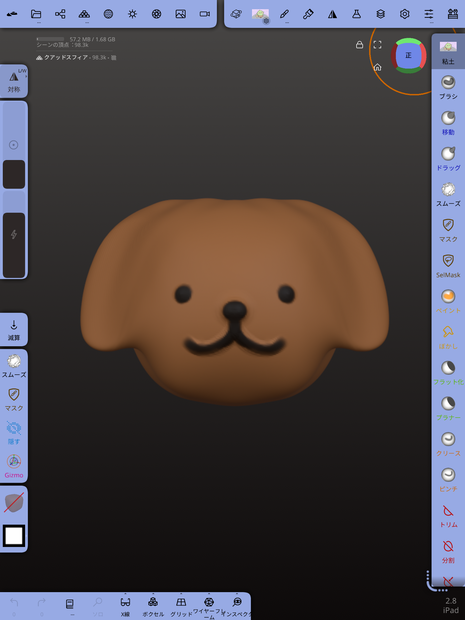The height and width of the screenshot is (620, 465).
Task: Toggle the 減算 subtract mode
Action: (14, 329)
